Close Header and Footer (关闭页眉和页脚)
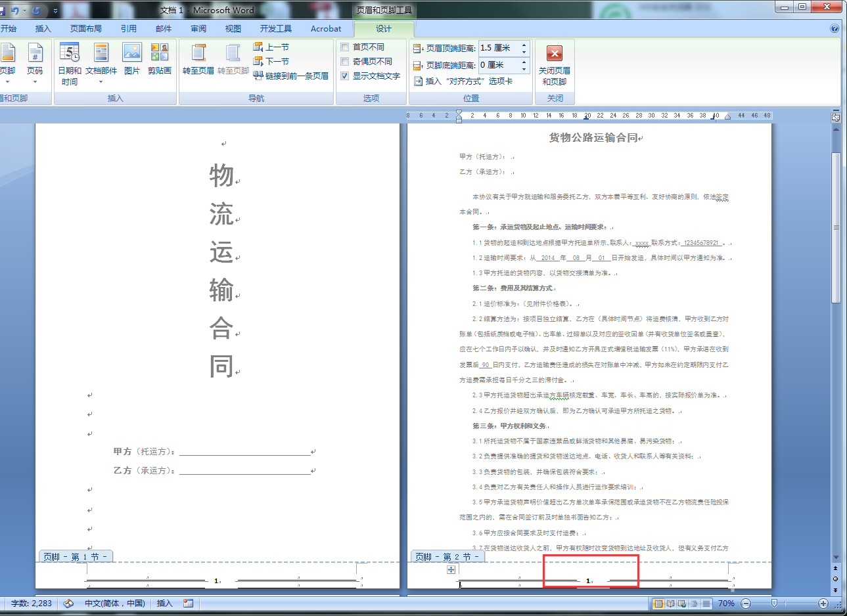Image resolution: width=847 pixels, height=616 pixels. (555, 64)
